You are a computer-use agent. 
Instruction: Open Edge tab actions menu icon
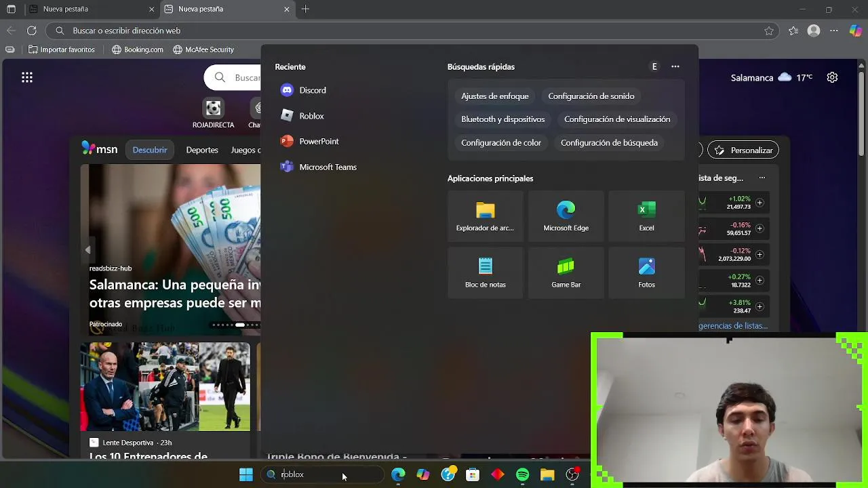12,9
